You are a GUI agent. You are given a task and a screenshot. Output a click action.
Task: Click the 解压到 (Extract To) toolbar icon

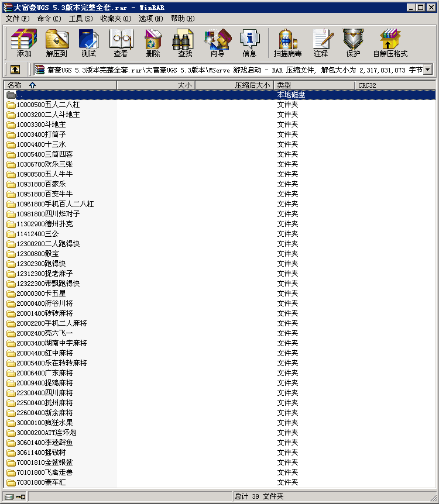[57, 43]
